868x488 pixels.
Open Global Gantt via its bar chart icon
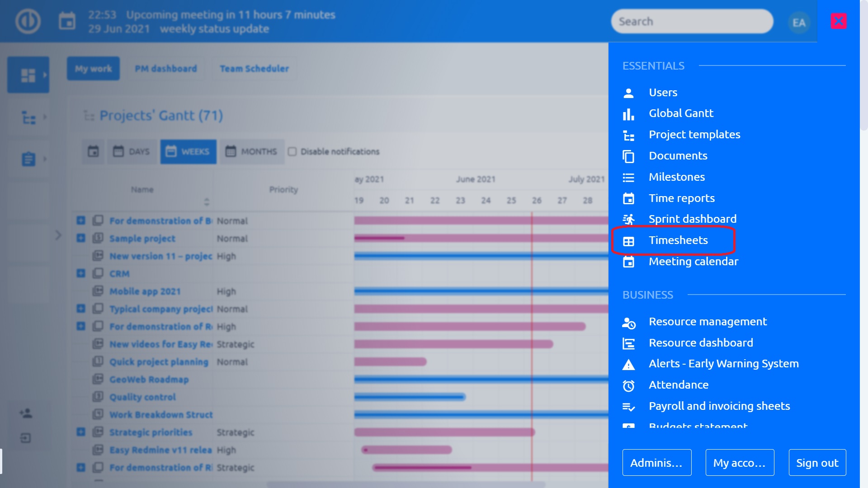628,113
